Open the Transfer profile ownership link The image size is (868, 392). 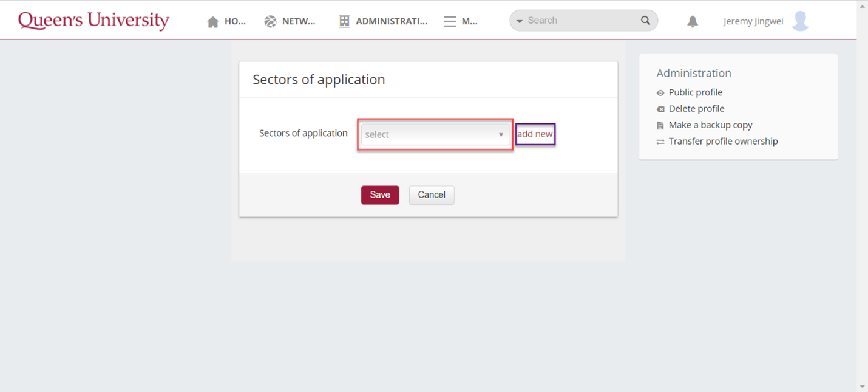click(x=723, y=141)
